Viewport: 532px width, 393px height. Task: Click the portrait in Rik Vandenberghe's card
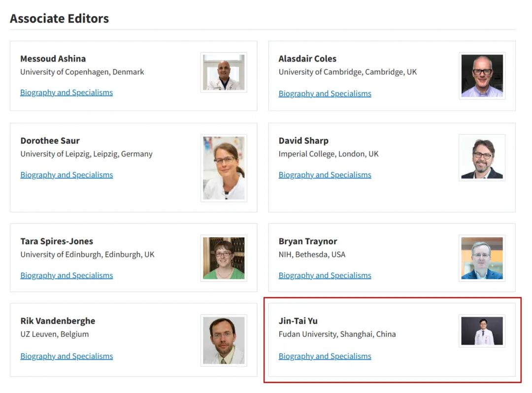224,341
